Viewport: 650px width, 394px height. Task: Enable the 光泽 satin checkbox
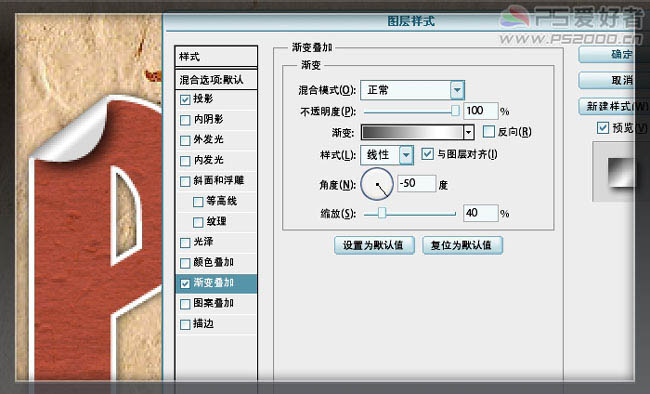[x=185, y=243]
